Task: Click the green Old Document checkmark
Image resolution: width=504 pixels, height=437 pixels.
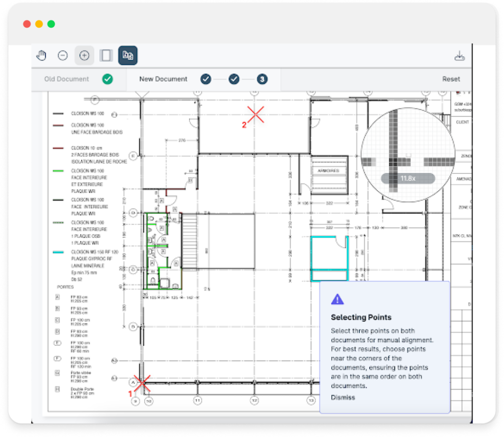Action: [x=107, y=79]
